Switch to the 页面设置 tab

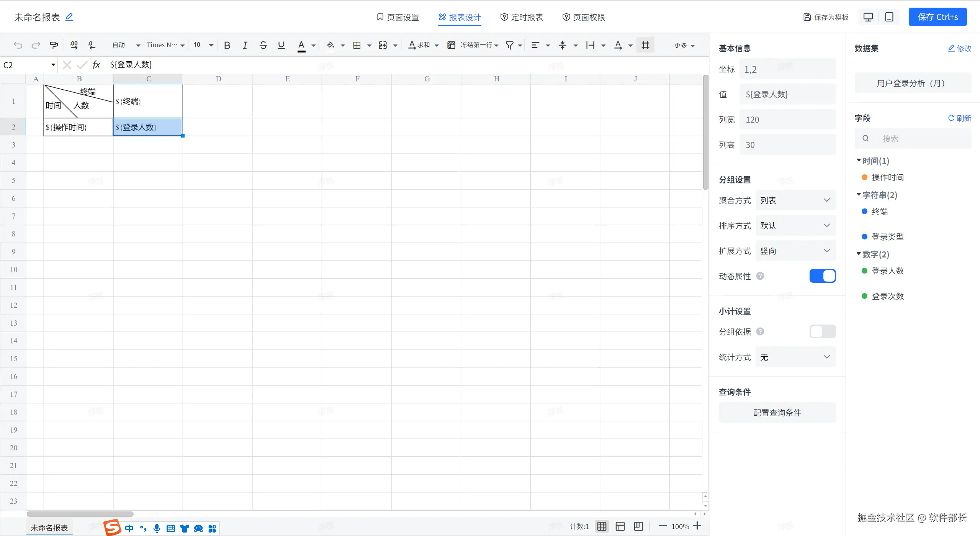tap(398, 17)
